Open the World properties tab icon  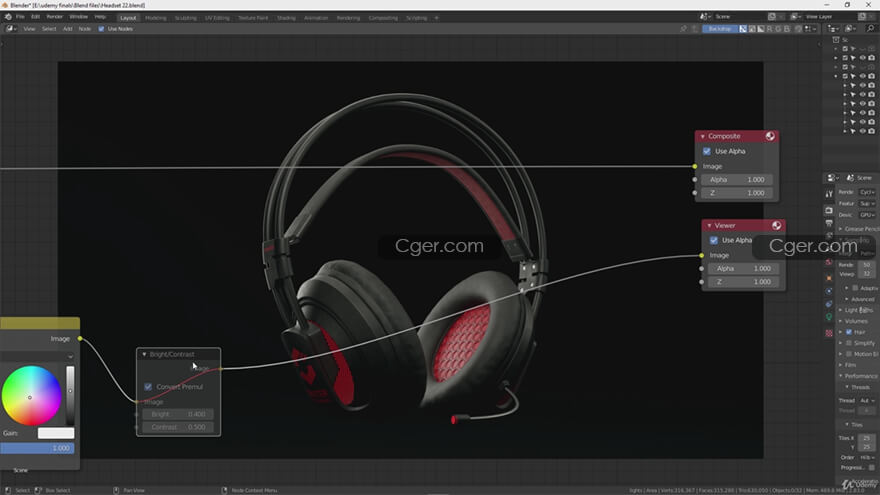tap(829, 263)
